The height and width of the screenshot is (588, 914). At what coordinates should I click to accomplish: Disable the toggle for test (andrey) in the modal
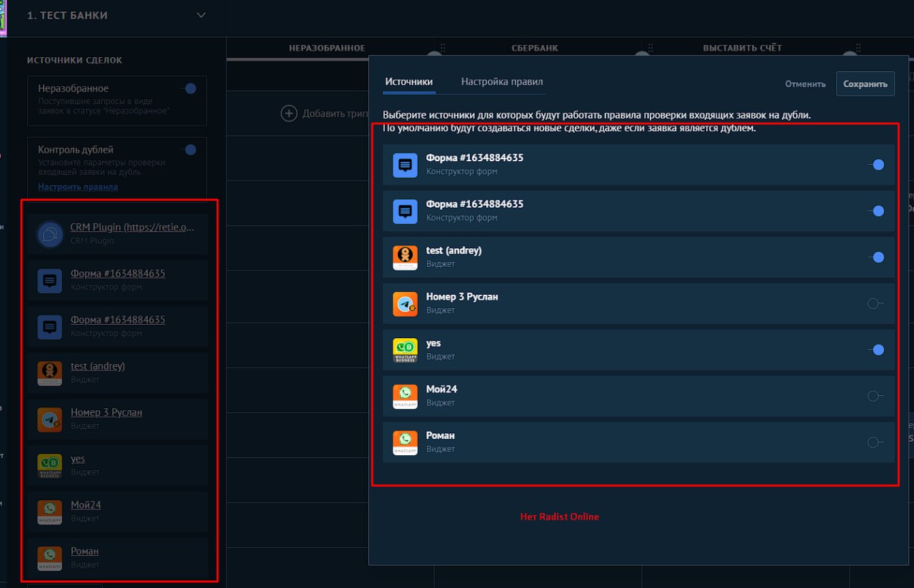point(876,257)
